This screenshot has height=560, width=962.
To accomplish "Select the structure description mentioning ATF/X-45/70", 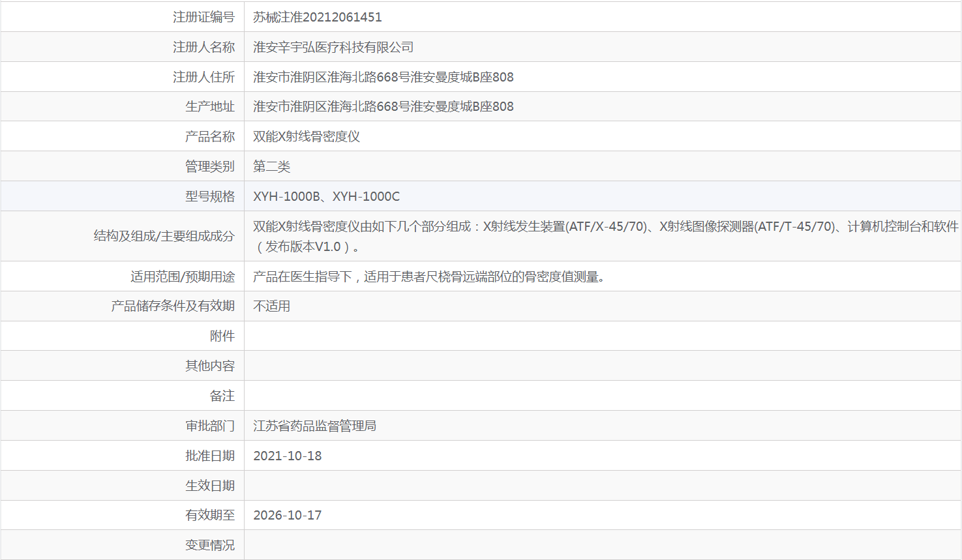I will [x=606, y=236].
